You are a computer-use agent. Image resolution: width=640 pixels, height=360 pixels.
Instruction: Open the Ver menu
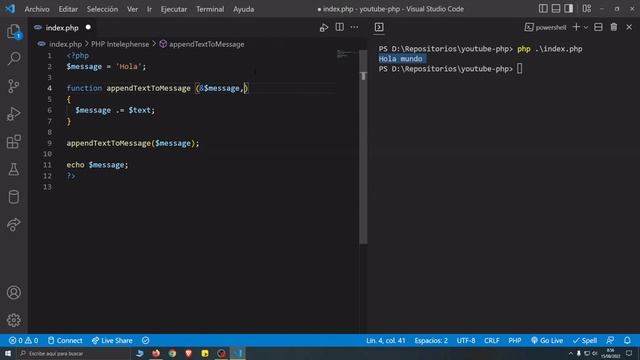132,9
